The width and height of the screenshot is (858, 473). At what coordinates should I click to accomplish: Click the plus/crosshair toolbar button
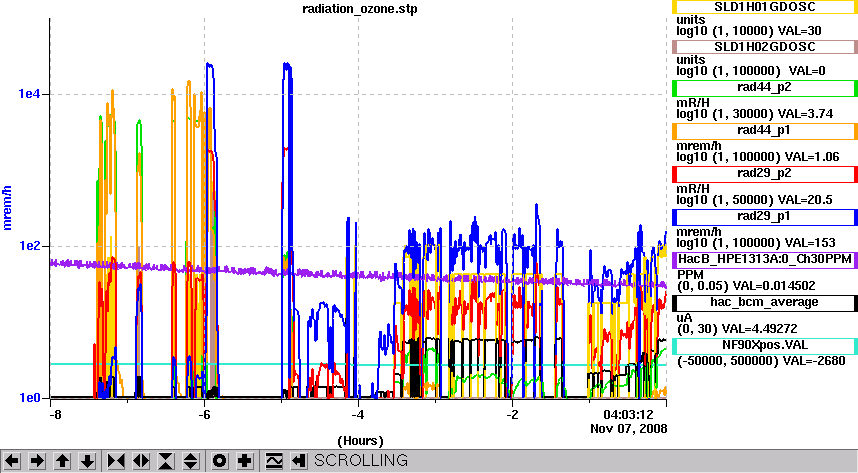pyautogui.click(x=245, y=461)
